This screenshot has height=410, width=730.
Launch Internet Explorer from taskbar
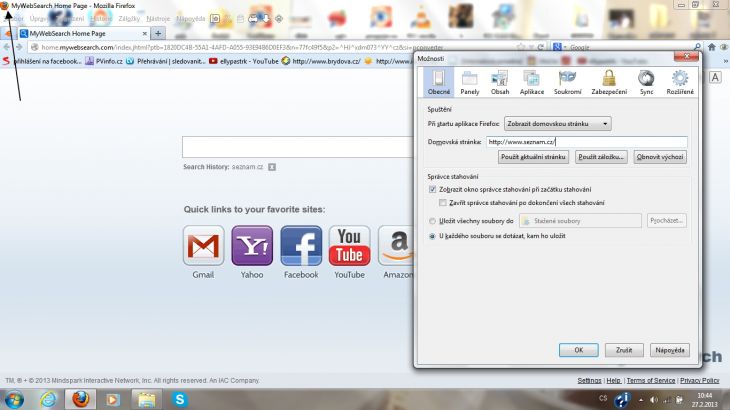pyautogui.click(x=48, y=399)
